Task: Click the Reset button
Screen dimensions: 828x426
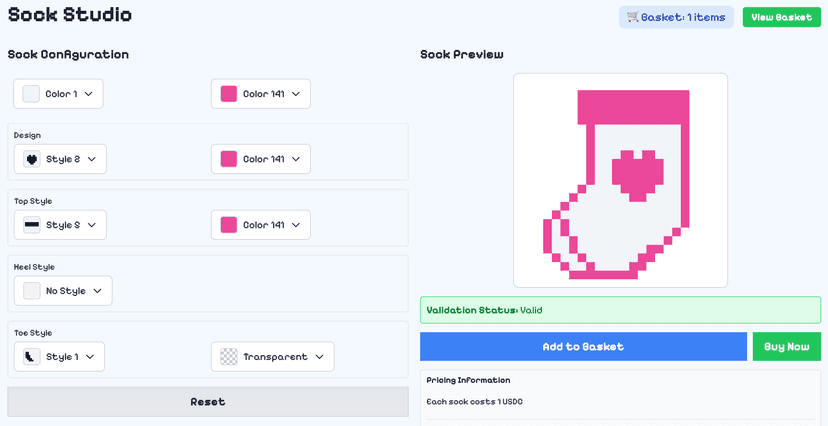Action: [x=208, y=402]
